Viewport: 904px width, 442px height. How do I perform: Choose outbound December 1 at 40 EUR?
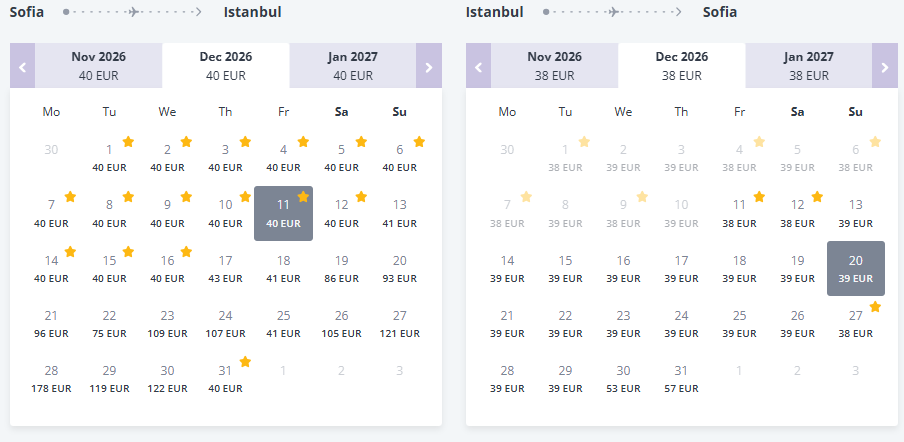point(110,158)
